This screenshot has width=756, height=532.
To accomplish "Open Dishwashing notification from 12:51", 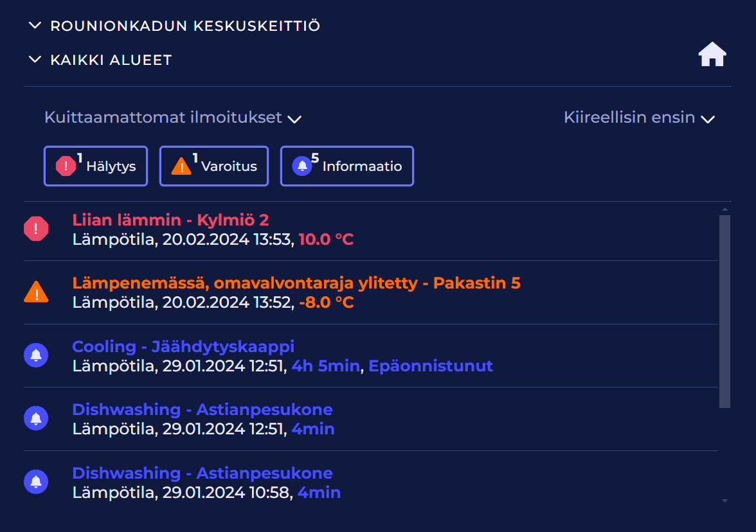I will (x=203, y=410).
